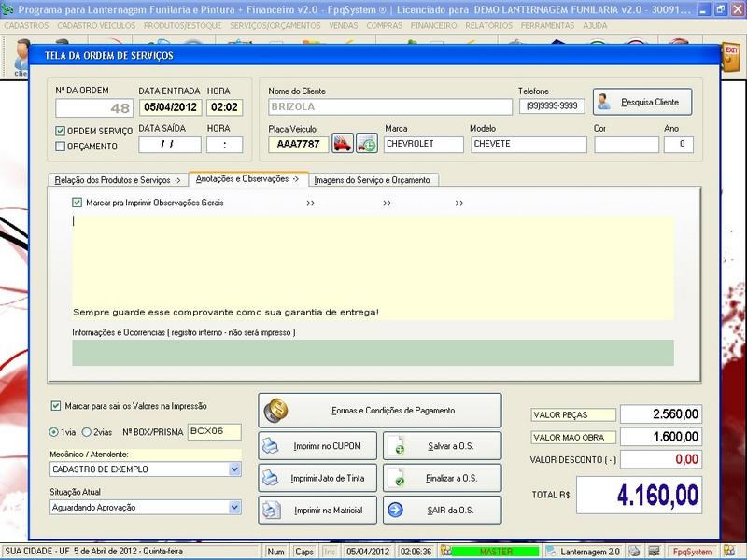The height and width of the screenshot is (560, 747).
Task: Toggle Marcar para sair os Valores na Impressão
Action: coord(55,406)
